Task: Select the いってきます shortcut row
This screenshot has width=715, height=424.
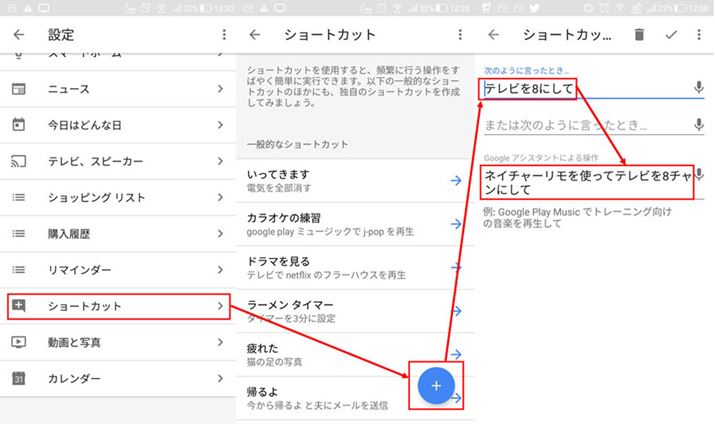Action: click(x=355, y=181)
